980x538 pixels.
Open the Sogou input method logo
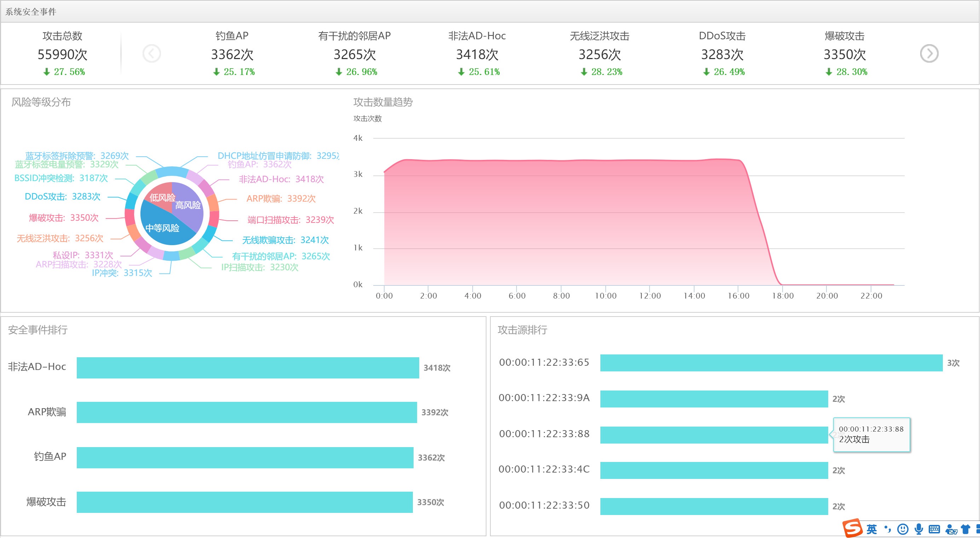tap(852, 528)
